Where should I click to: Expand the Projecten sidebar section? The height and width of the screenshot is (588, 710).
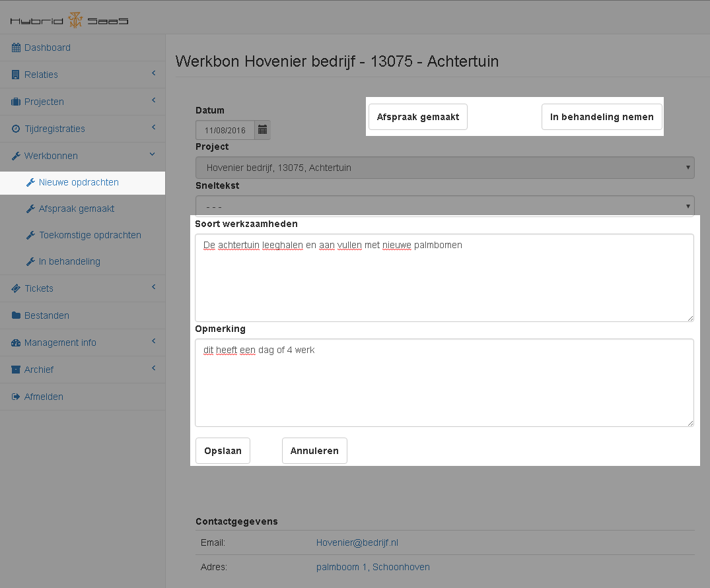coord(44,102)
